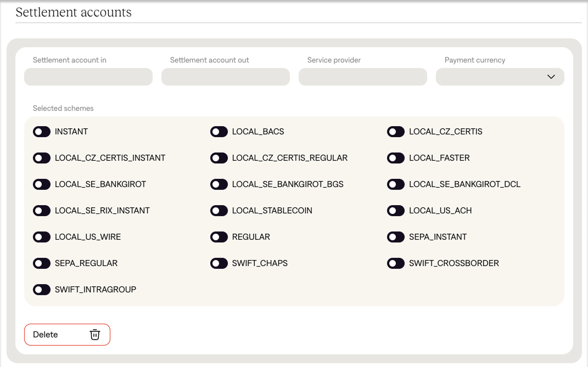This screenshot has height=367, width=588.
Task: Toggle the INSTANT scheme switch
Action: point(42,132)
